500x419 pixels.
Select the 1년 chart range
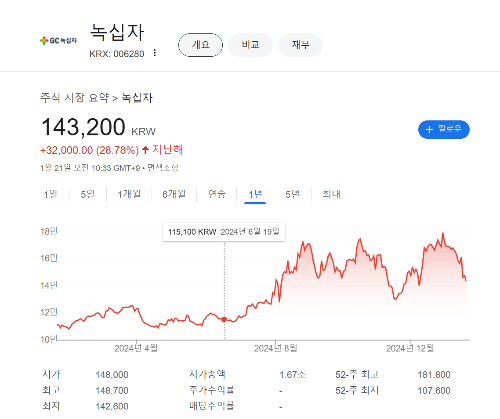click(x=255, y=194)
